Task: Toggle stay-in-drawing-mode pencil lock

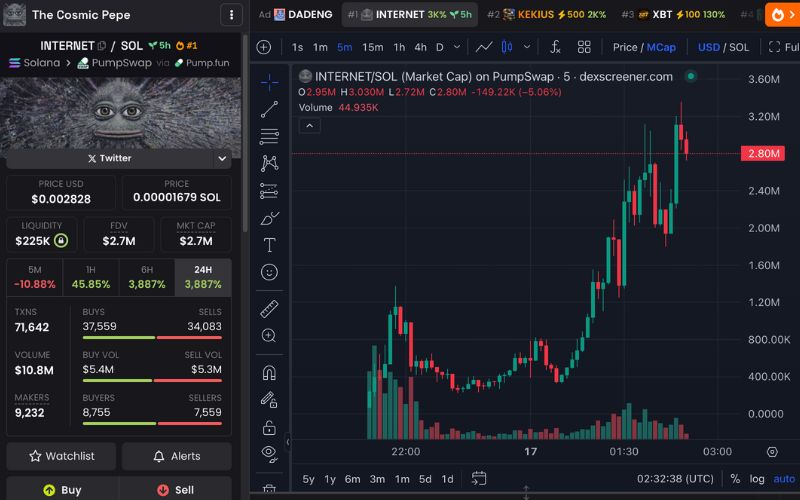Action: [x=269, y=399]
